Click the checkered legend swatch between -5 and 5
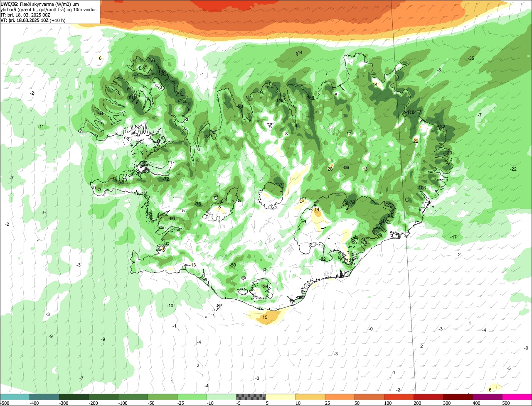Viewport: 532px width, 406px height. (251, 397)
